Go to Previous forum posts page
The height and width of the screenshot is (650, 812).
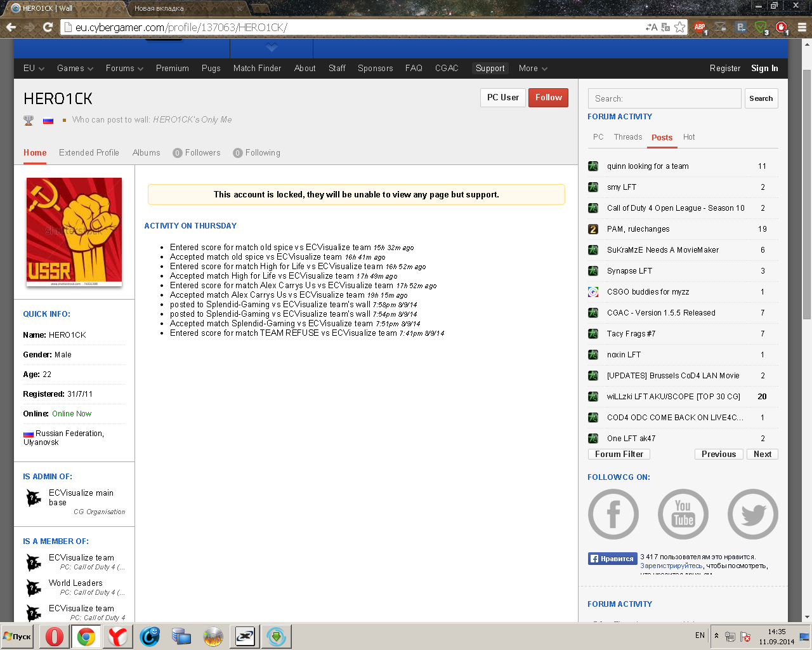[719, 454]
